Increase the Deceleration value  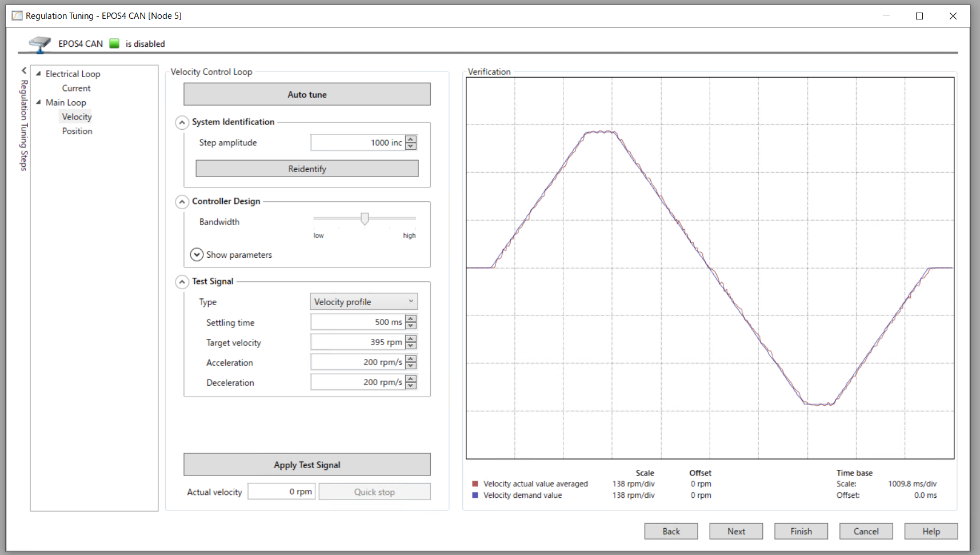click(411, 378)
